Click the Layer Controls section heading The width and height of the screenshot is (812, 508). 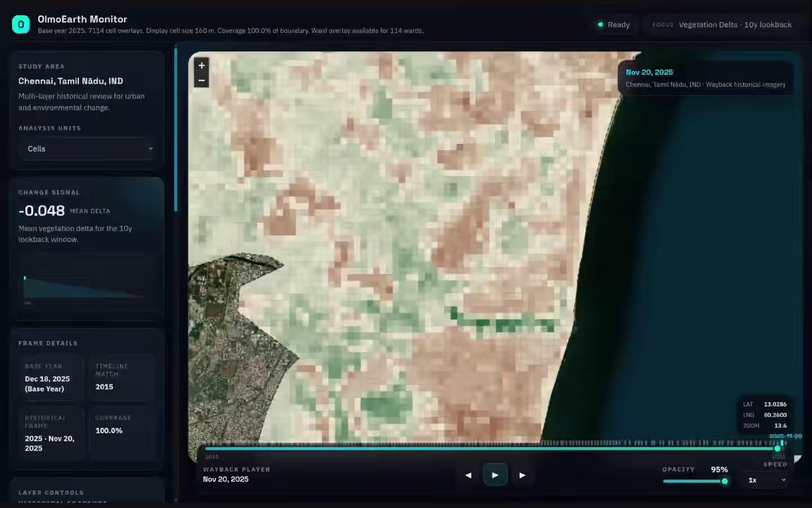tap(51, 493)
